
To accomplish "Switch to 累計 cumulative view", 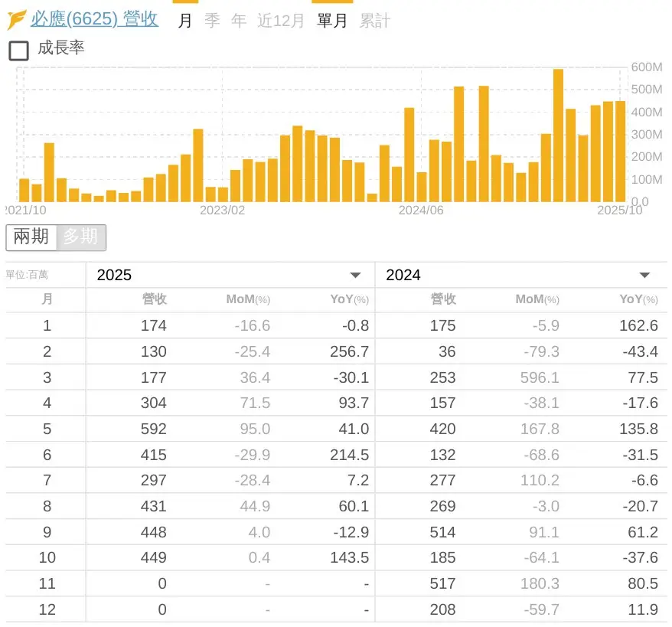I will tap(375, 21).
